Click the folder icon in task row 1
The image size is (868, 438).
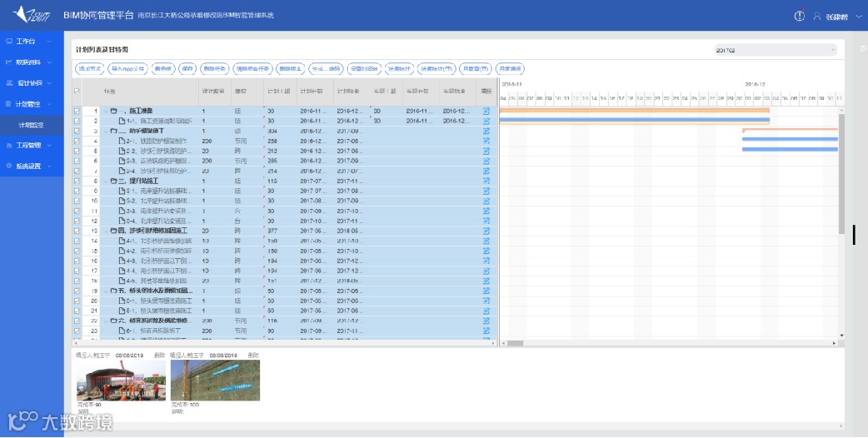(113, 111)
